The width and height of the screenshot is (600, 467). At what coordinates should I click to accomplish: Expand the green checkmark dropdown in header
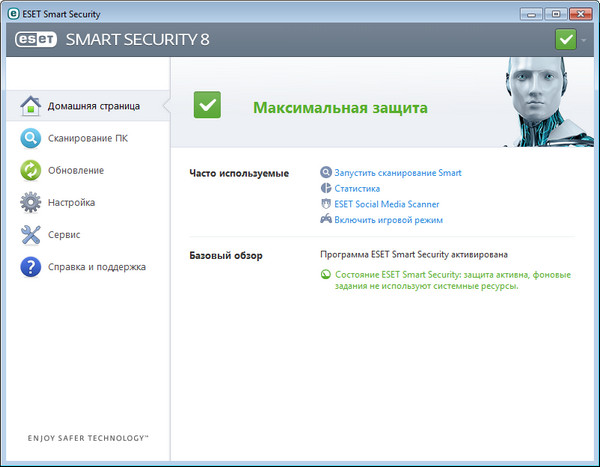pos(568,40)
